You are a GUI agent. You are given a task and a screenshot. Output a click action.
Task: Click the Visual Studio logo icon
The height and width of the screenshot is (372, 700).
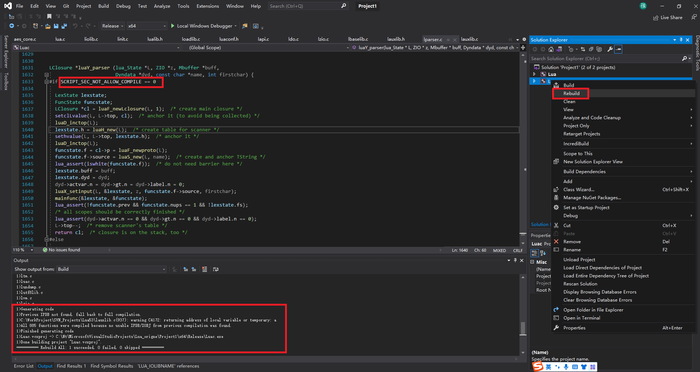(x=7, y=6)
